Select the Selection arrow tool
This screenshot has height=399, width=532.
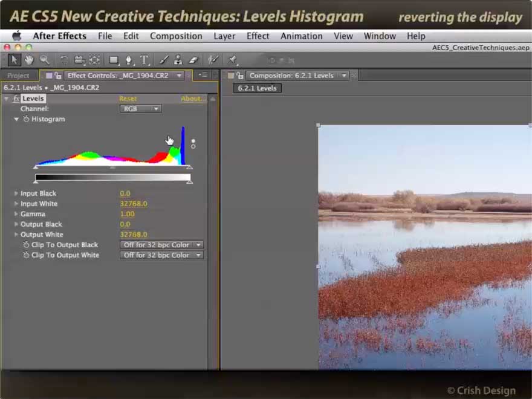15,60
